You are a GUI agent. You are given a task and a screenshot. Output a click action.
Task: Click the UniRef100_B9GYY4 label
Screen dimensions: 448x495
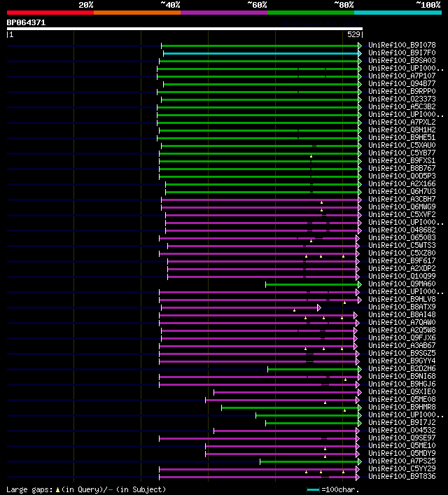point(402,361)
